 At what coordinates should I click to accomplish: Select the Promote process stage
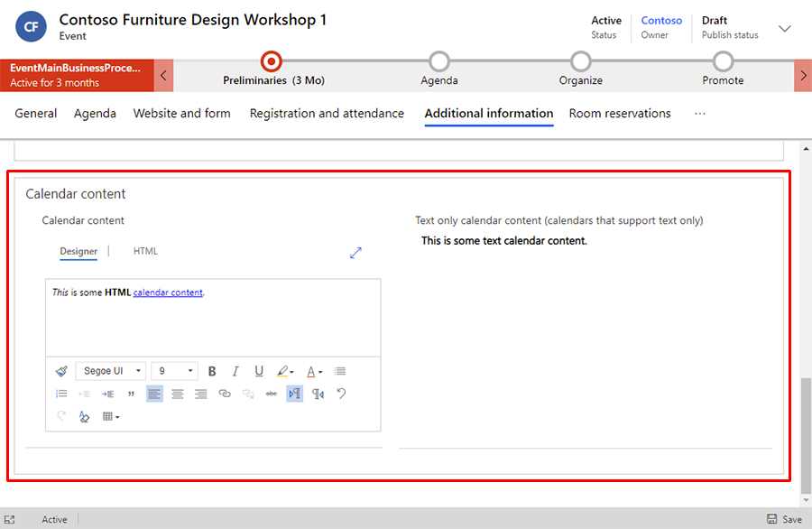(x=723, y=62)
